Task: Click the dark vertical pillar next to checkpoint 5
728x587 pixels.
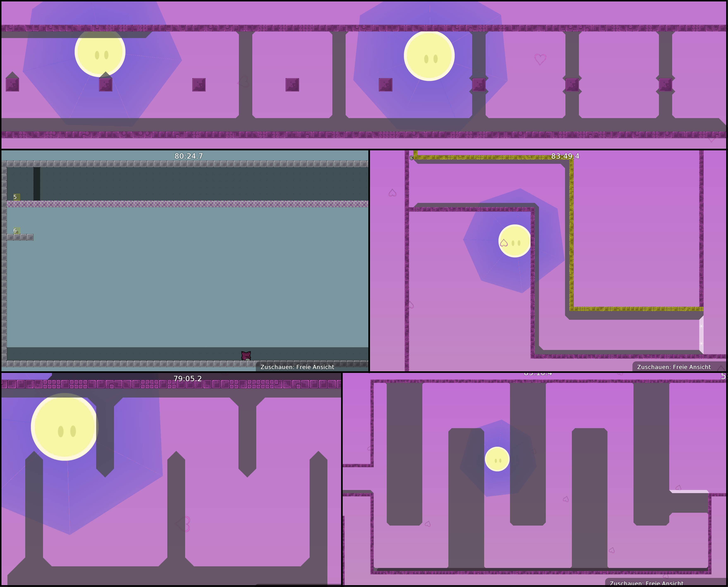Action: (37, 184)
